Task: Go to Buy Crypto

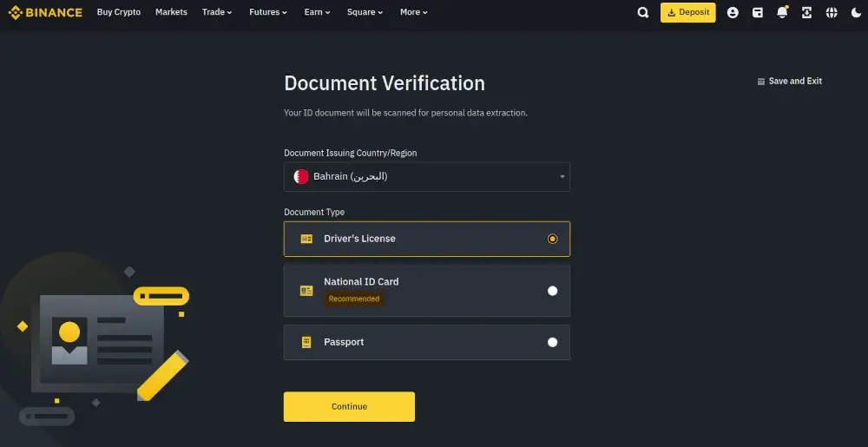Action: [x=119, y=12]
